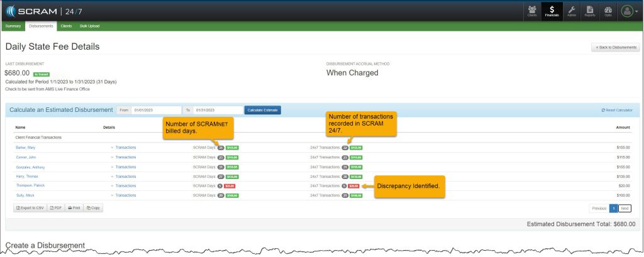Switch to the Summary tab
The image size is (644, 257).
click(x=13, y=26)
